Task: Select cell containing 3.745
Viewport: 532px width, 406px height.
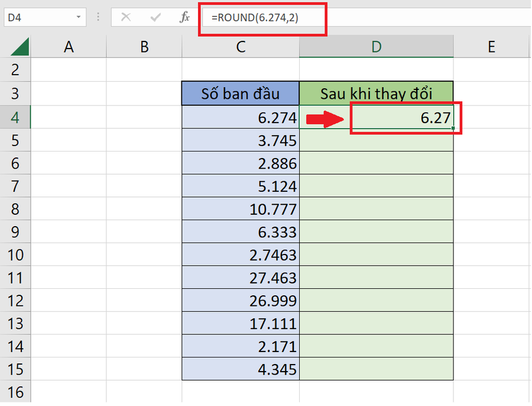Action: point(241,140)
